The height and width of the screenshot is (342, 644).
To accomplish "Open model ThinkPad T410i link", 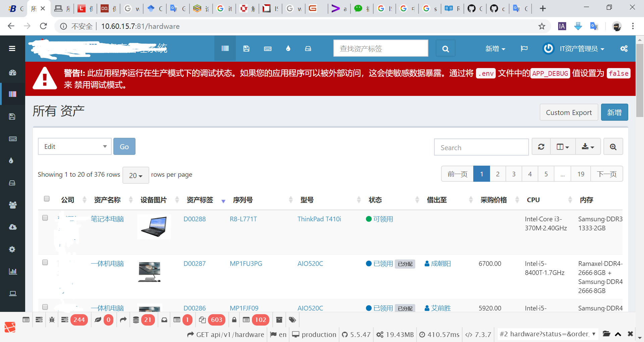I will click(x=319, y=219).
